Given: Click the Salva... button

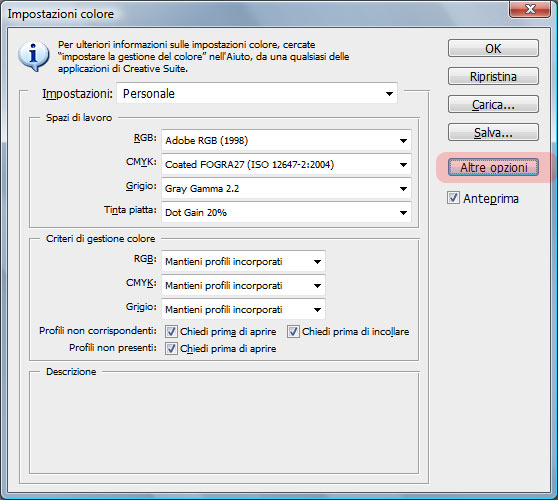Looking at the screenshot, I should point(493,132).
